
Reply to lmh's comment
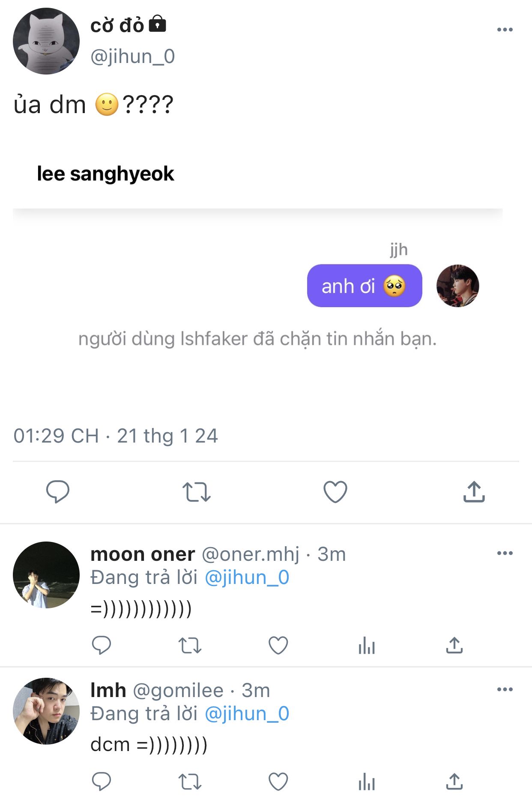[x=102, y=781]
